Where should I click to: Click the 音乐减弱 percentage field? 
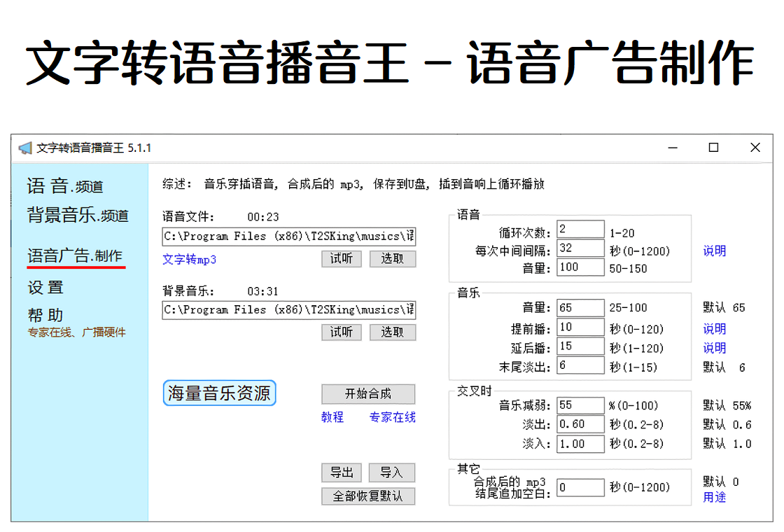pos(580,405)
